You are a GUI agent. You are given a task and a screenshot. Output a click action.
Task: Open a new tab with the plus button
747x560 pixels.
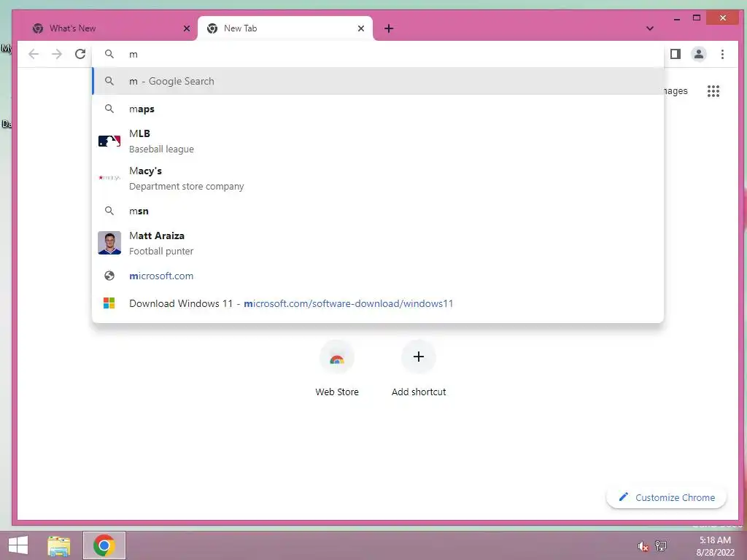click(389, 28)
